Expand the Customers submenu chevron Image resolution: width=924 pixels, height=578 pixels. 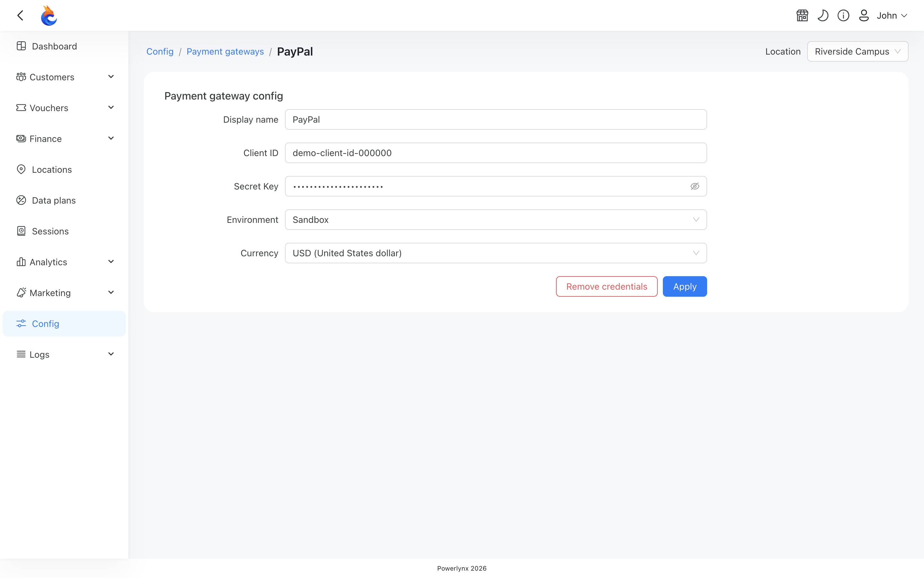[111, 77]
